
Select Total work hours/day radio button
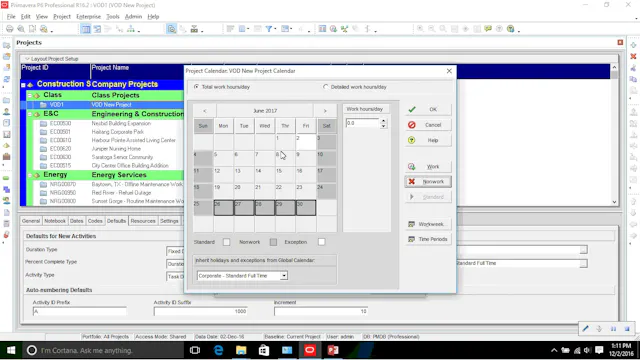[x=197, y=87]
